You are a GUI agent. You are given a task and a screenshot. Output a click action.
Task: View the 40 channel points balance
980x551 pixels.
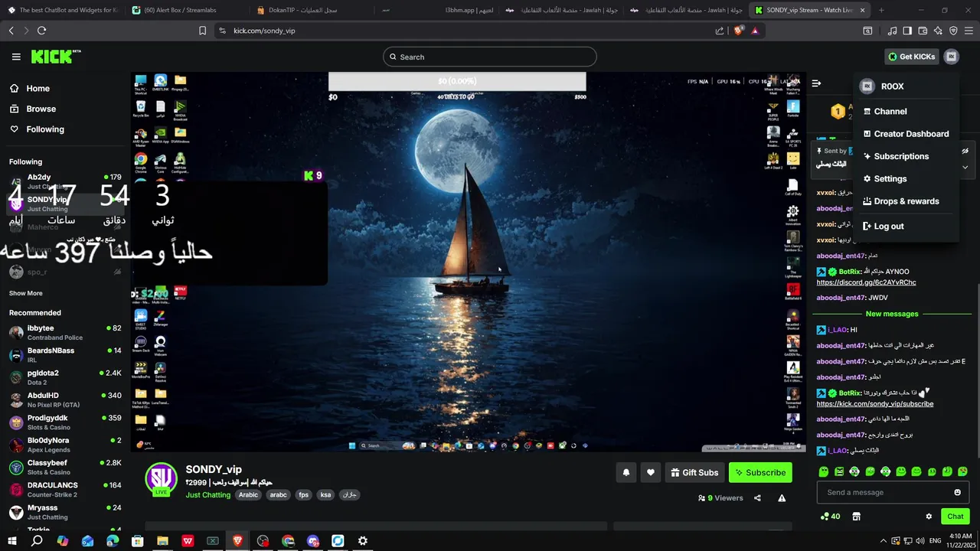pyautogui.click(x=830, y=517)
